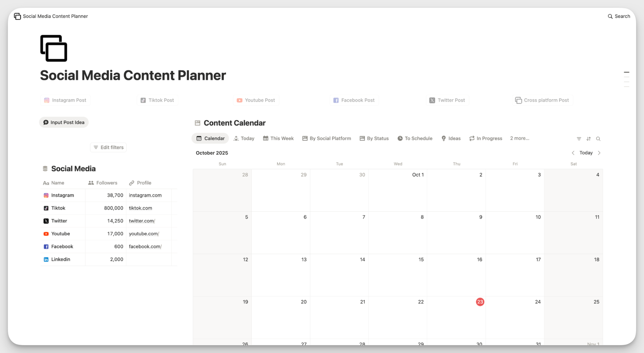Screen dimensions: 644x353
Task: Open the filter icon next to calendar sort
Action: (579, 138)
